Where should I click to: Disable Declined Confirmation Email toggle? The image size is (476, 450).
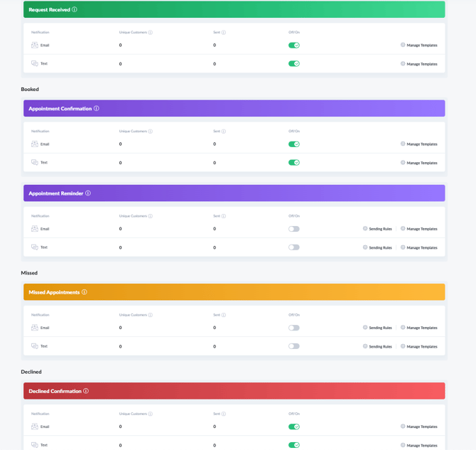294,427
